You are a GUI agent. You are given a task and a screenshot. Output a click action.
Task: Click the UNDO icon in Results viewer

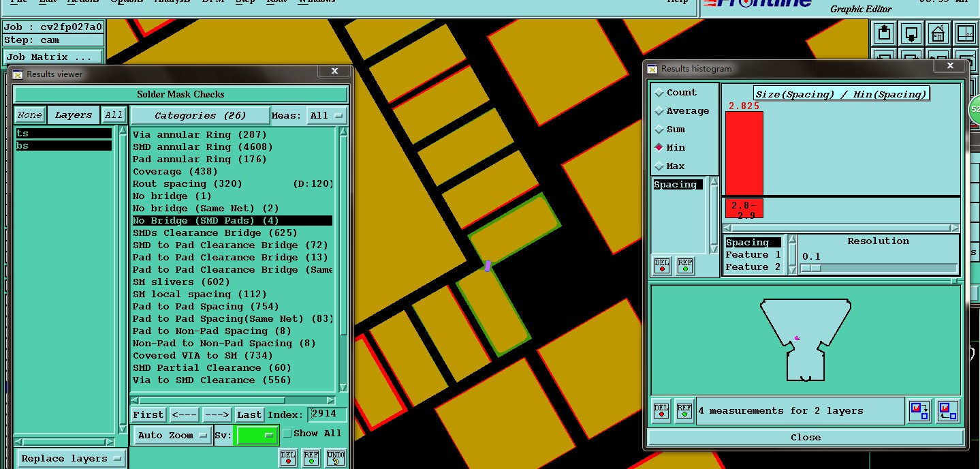(335, 458)
